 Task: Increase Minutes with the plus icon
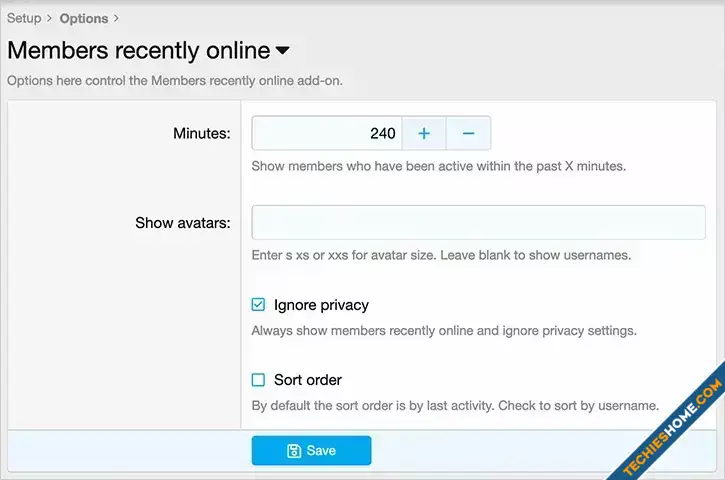424,133
